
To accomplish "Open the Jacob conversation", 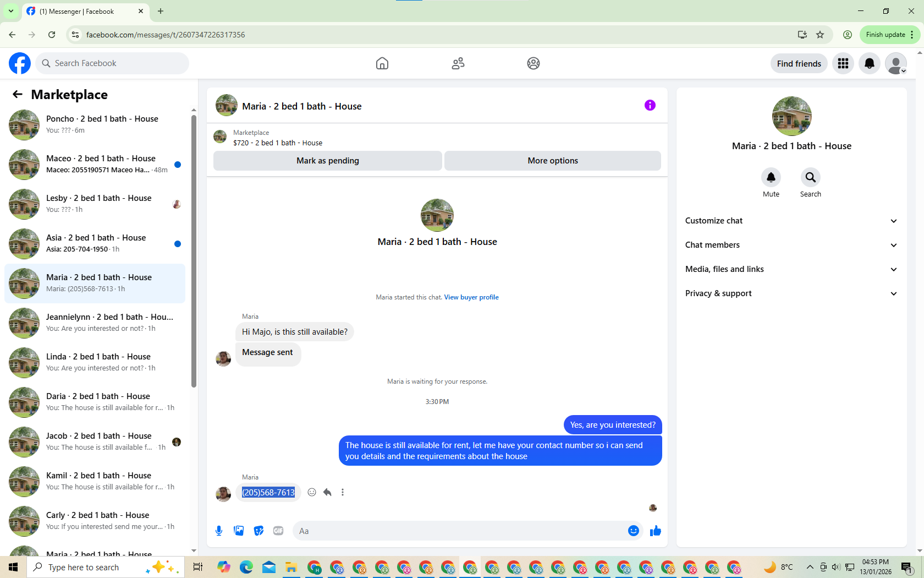I will pos(95,442).
